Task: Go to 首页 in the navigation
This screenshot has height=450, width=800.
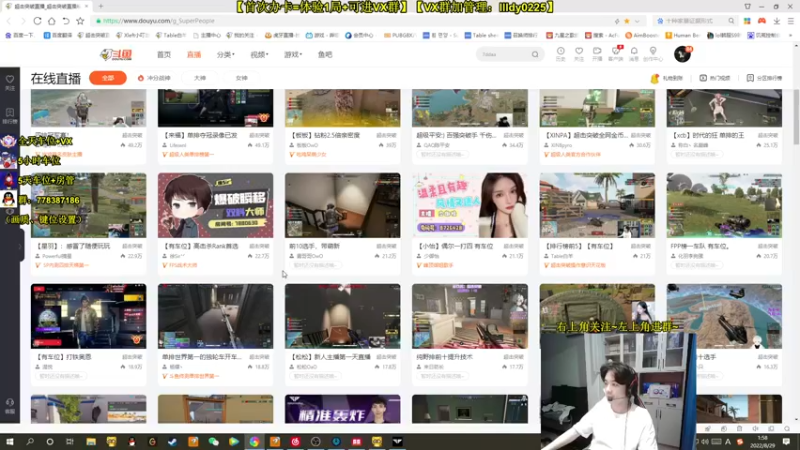Action: 164,55
